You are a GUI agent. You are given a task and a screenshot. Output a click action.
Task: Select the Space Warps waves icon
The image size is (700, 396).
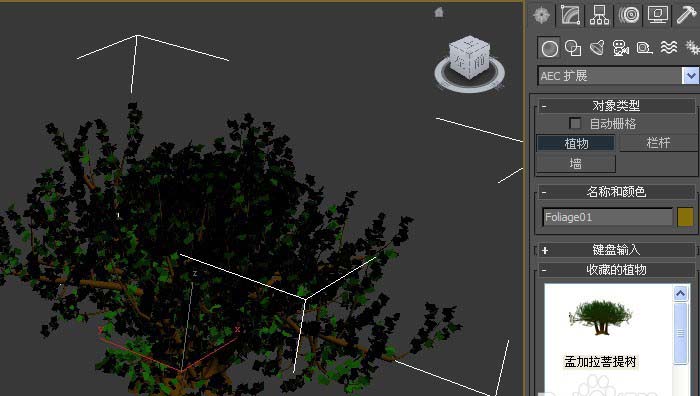point(668,48)
